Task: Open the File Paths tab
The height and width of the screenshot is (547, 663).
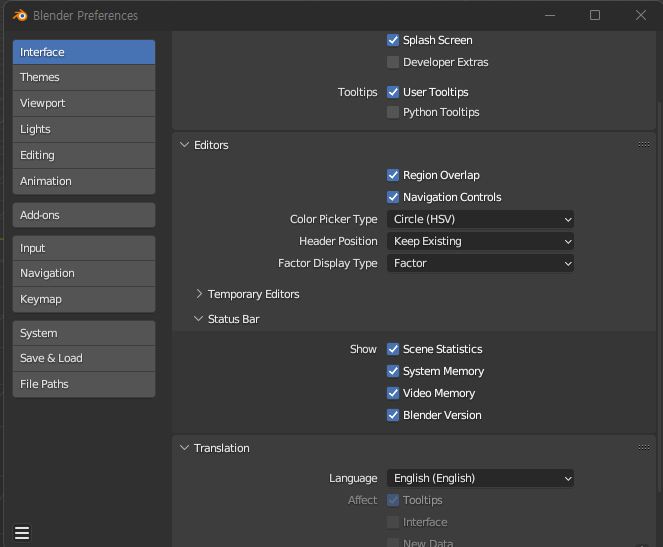Action: pos(84,384)
